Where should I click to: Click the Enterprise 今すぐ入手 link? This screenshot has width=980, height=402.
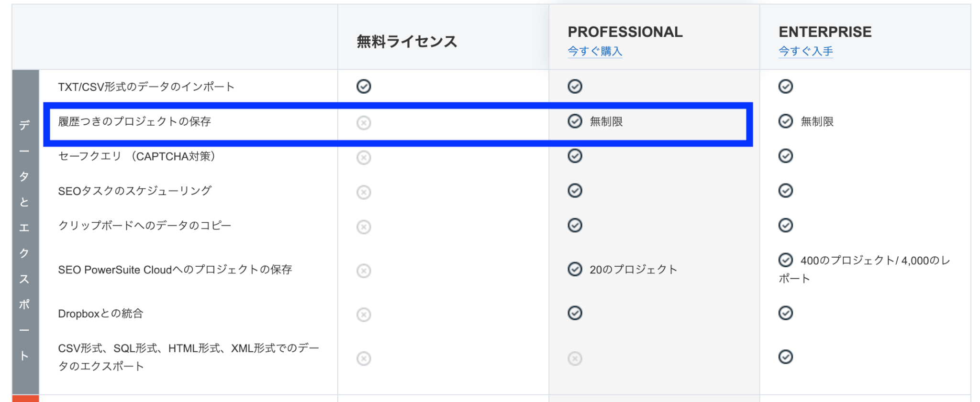tap(806, 51)
